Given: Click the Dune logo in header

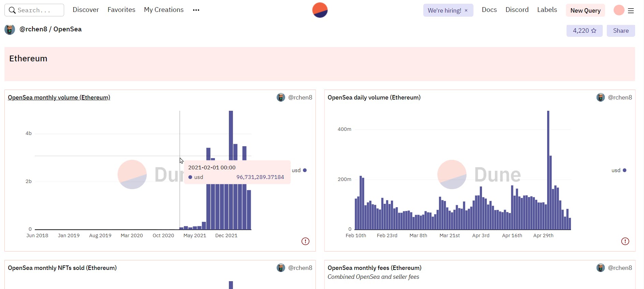Looking at the screenshot, I should [x=320, y=10].
